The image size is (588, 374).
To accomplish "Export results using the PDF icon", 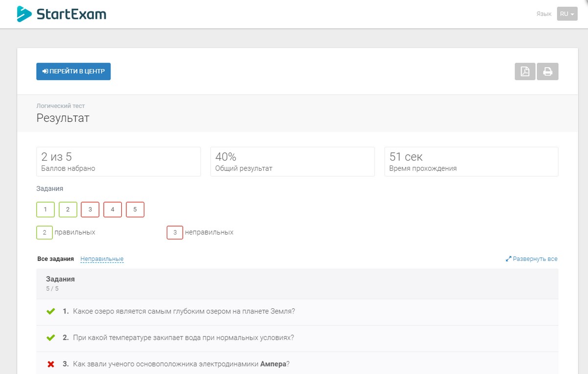I will click(525, 71).
